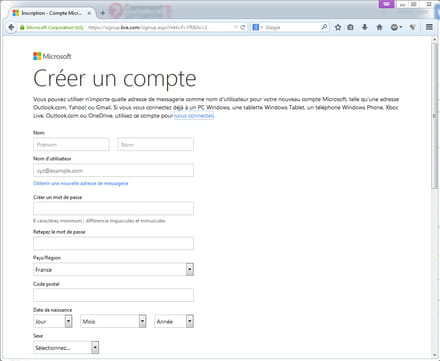Click the 'Retapez le mot de passe' field

pyautogui.click(x=113, y=243)
